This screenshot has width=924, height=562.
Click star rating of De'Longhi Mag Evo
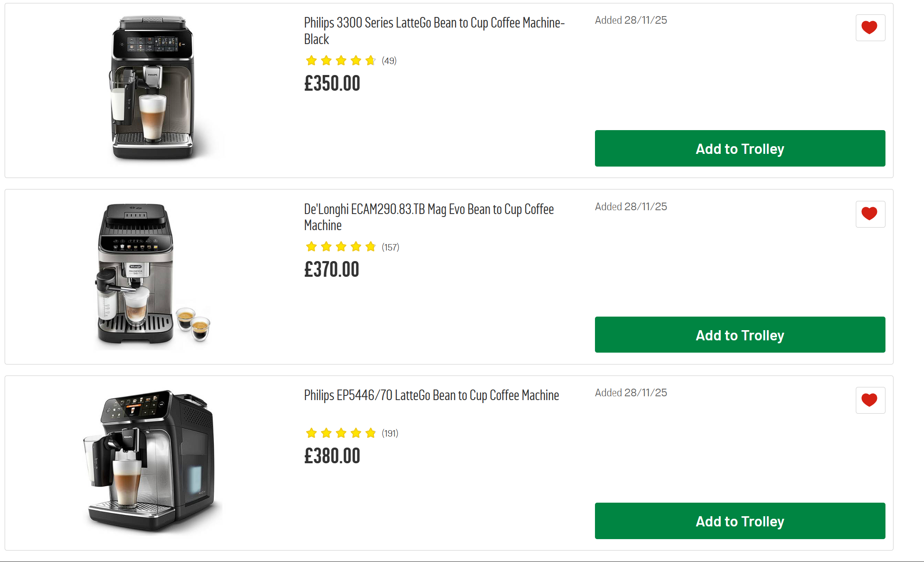point(340,247)
